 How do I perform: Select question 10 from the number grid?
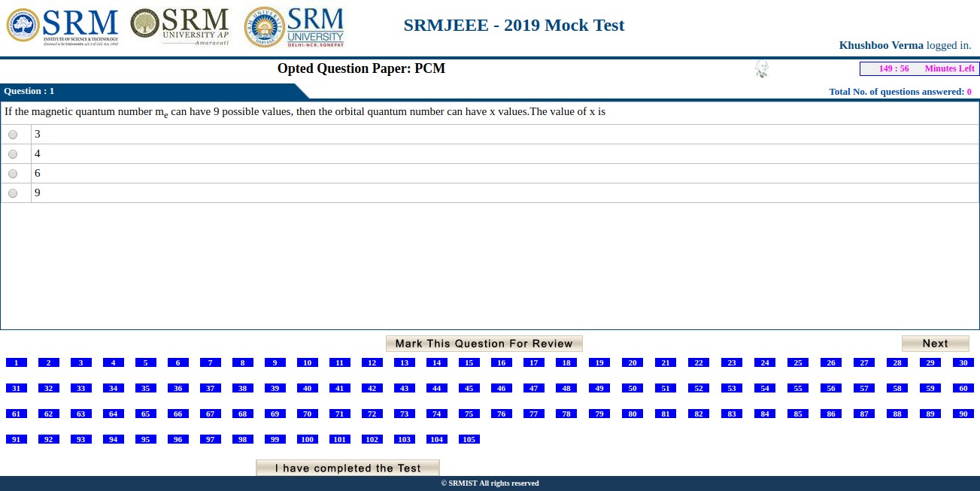307,362
